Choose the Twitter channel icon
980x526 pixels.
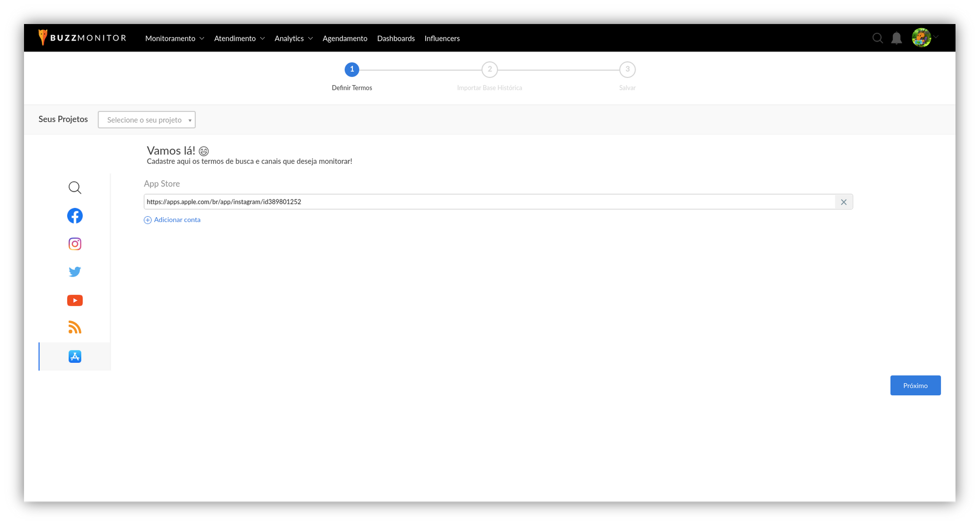(74, 272)
